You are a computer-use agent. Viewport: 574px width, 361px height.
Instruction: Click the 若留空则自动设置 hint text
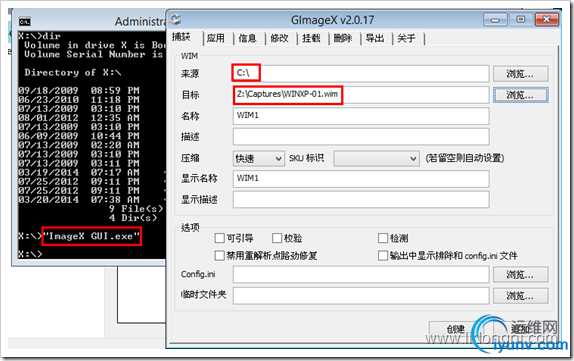pos(465,158)
